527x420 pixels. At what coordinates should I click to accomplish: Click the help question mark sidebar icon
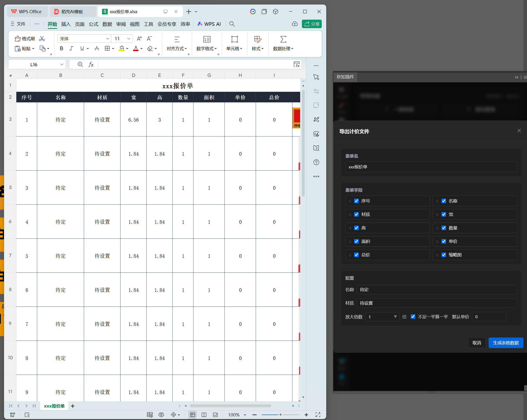click(316, 162)
